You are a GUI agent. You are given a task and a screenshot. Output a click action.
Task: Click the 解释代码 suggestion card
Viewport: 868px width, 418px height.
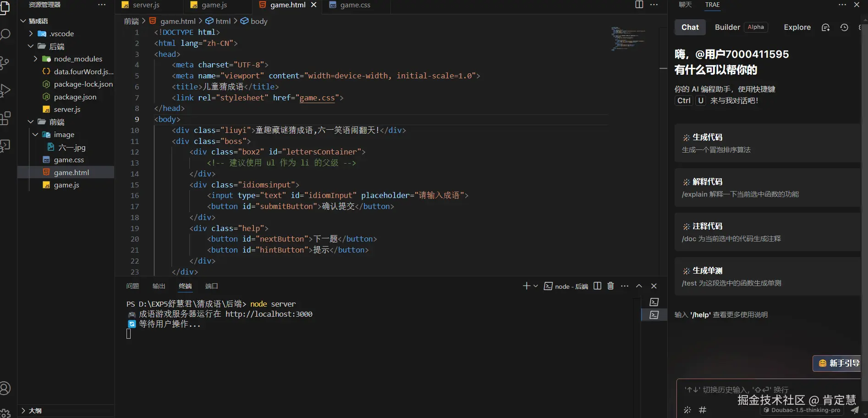(768, 187)
